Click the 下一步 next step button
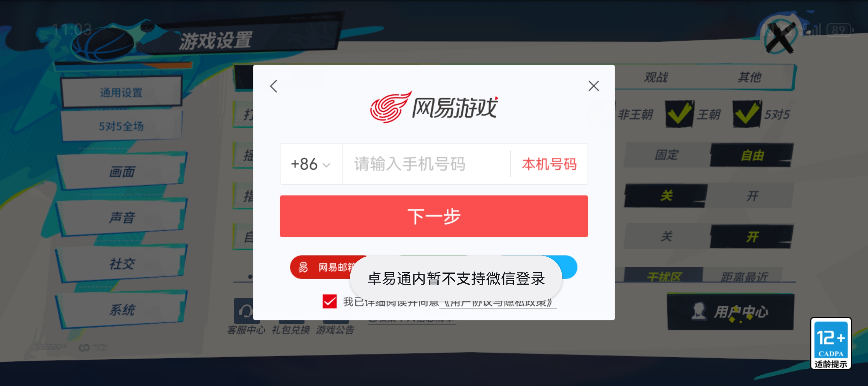The image size is (868, 386). point(434,216)
